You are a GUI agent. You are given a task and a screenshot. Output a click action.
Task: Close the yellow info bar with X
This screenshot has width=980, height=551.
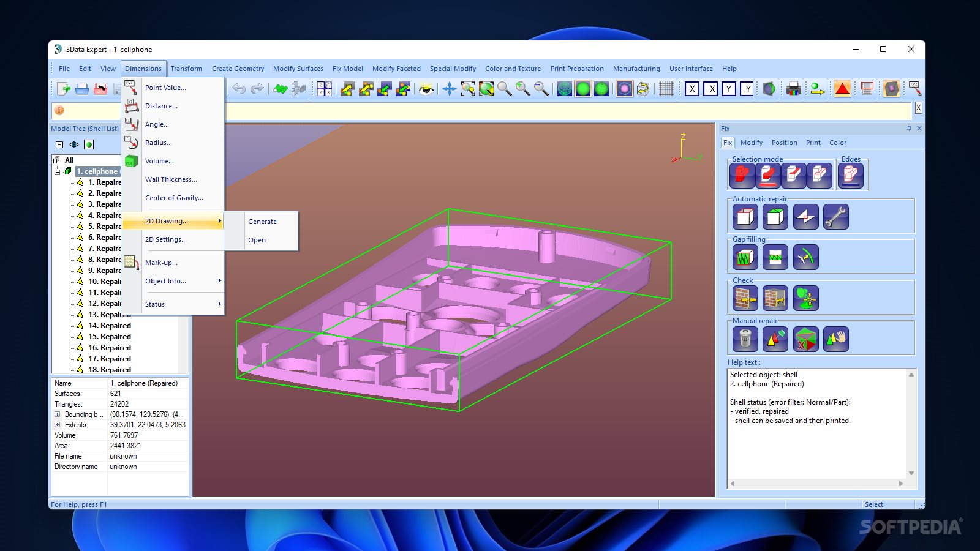[918, 108]
